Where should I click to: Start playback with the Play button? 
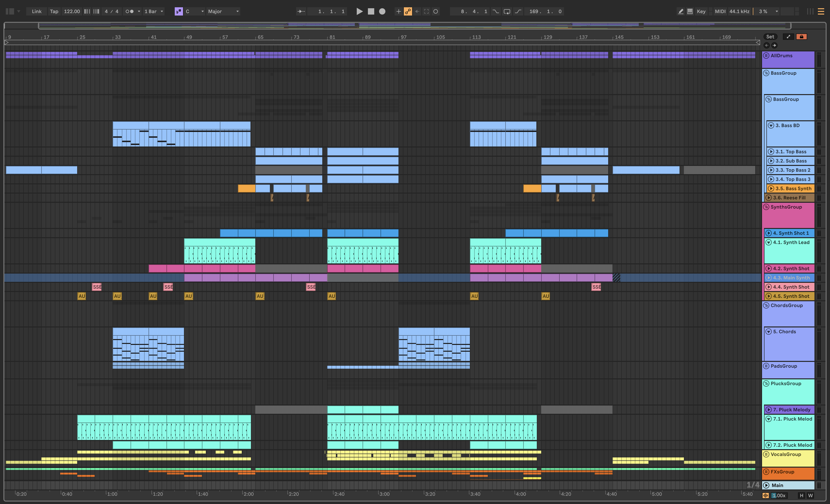pyautogui.click(x=359, y=11)
